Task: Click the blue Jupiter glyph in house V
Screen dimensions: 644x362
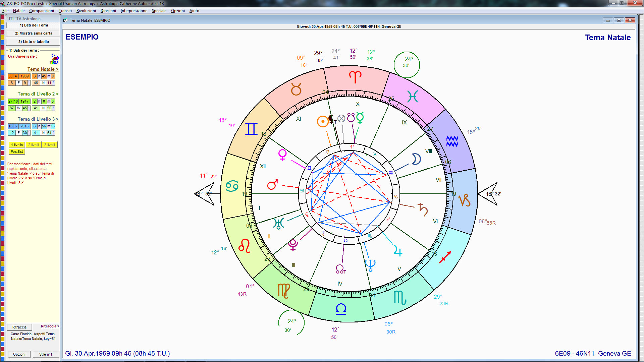Action: [x=398, y=251]
